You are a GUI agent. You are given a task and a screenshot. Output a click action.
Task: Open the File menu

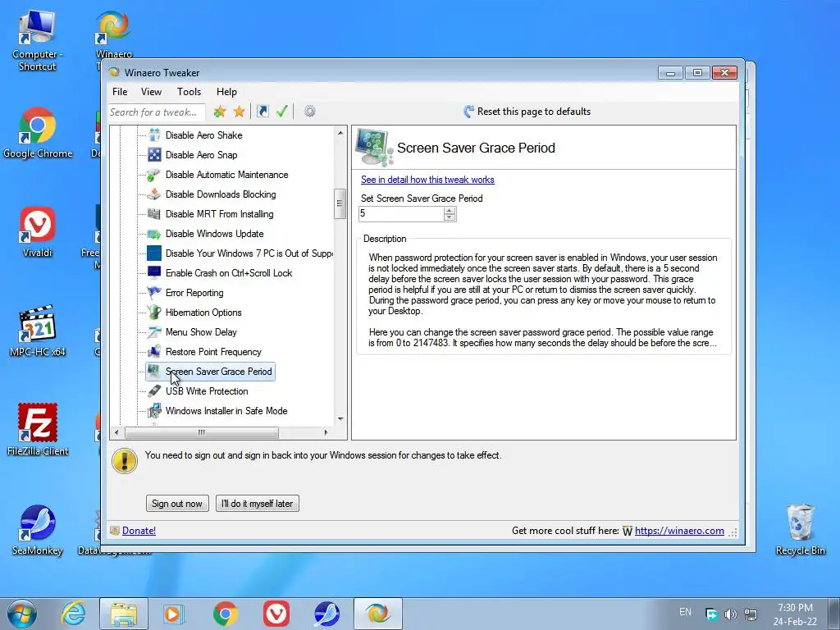[x=120, y=92]
